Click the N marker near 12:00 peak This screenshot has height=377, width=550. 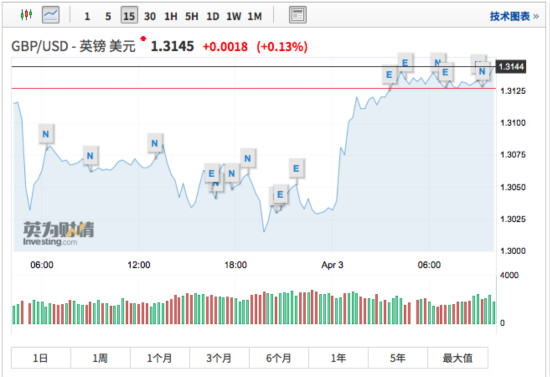click(x=155, y=143)
